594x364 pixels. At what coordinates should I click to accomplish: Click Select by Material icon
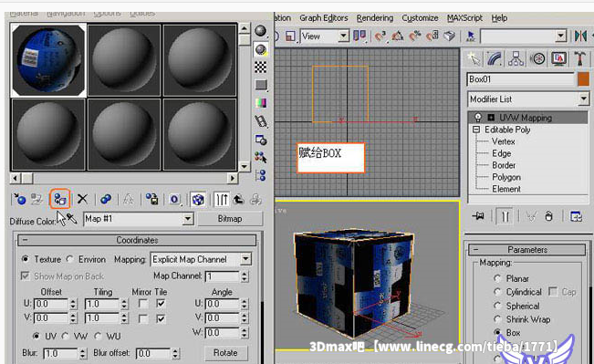pyautogui.click(x=261, y=157)
